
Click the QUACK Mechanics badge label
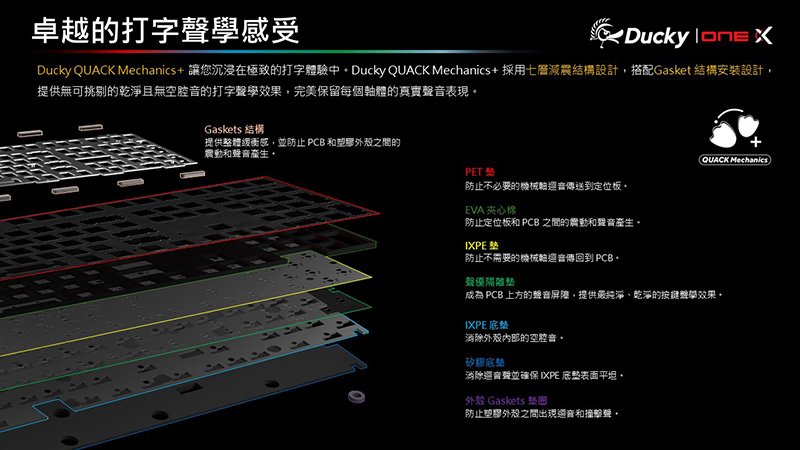tap(735, 160)
